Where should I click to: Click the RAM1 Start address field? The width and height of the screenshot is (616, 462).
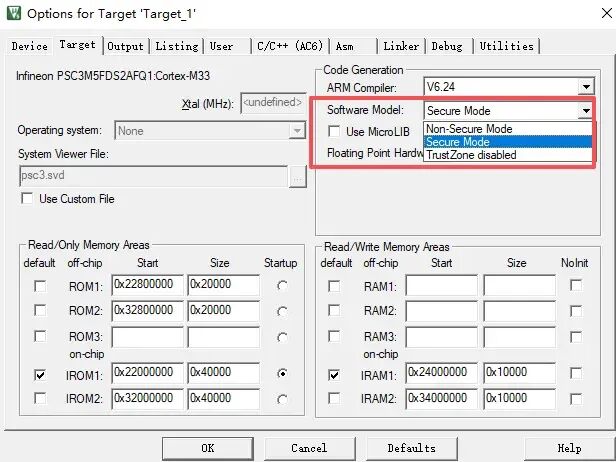click(442, 285)
